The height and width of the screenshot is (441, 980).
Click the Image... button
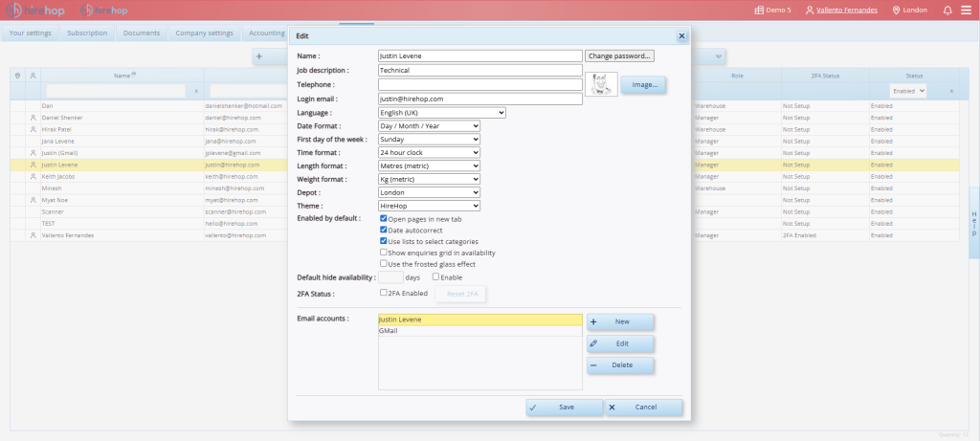tap(643, 85)
